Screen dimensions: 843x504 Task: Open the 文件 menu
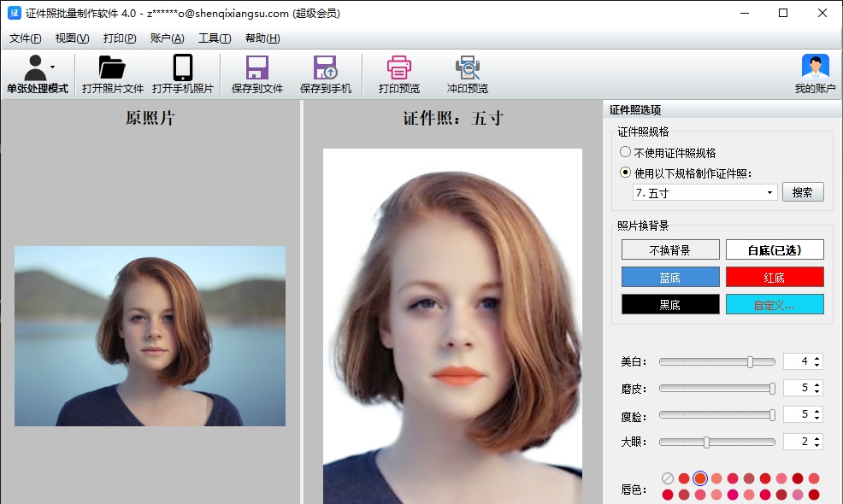coord(25,38)
